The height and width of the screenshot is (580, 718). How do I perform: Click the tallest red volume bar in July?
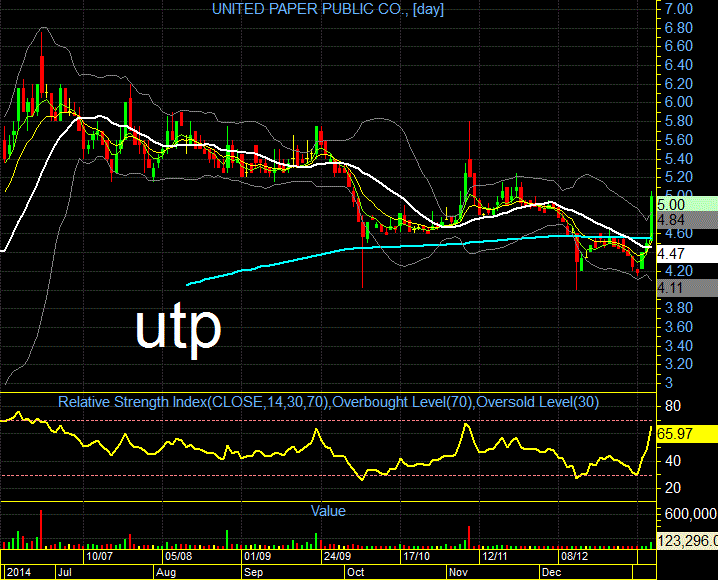tap(41, 529)
